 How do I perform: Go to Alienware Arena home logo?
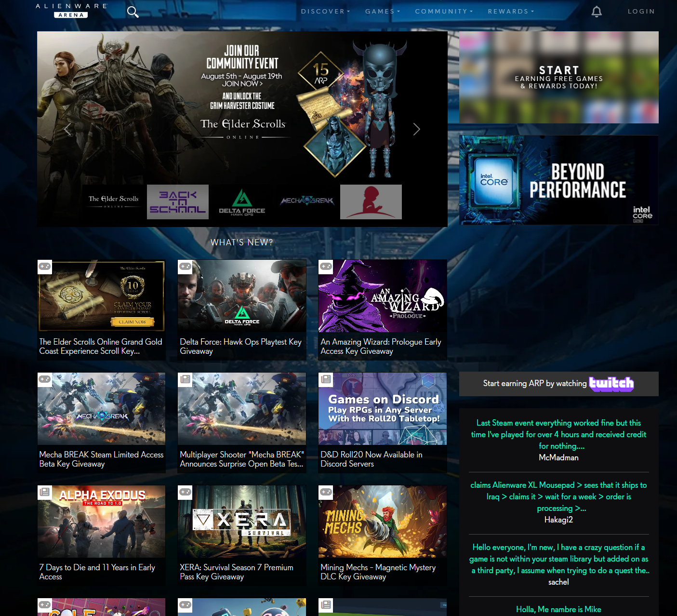[71, 11]
